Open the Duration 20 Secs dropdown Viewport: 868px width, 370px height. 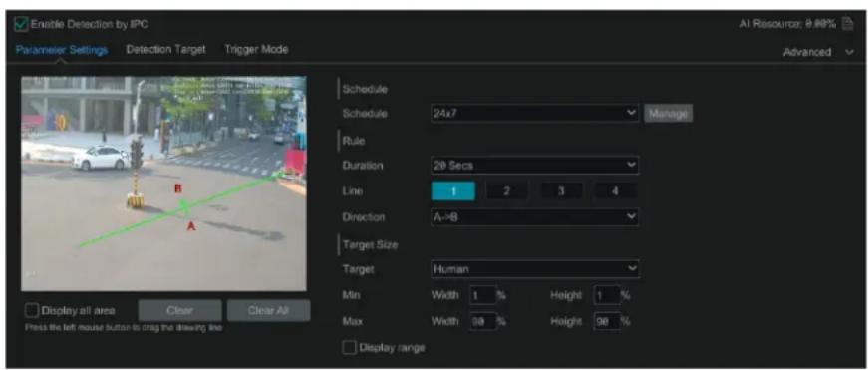pos(535,166)
